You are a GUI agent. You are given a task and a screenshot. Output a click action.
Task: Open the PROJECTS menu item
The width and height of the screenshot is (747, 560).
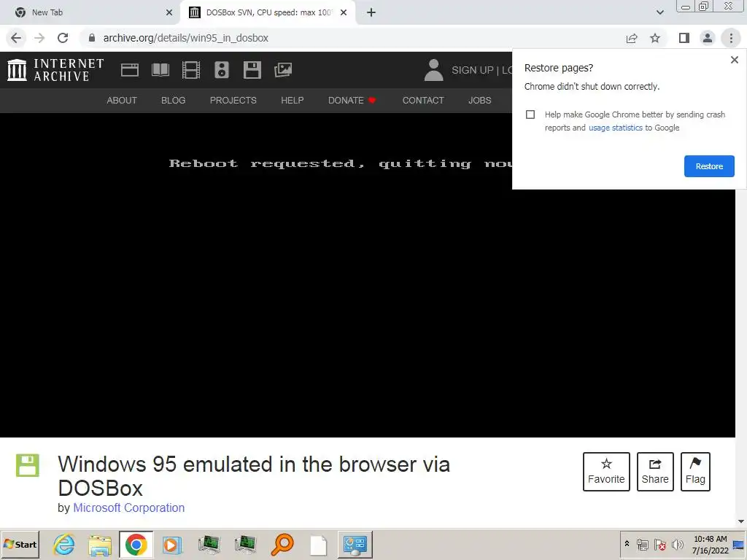click(x=233, y=101)
